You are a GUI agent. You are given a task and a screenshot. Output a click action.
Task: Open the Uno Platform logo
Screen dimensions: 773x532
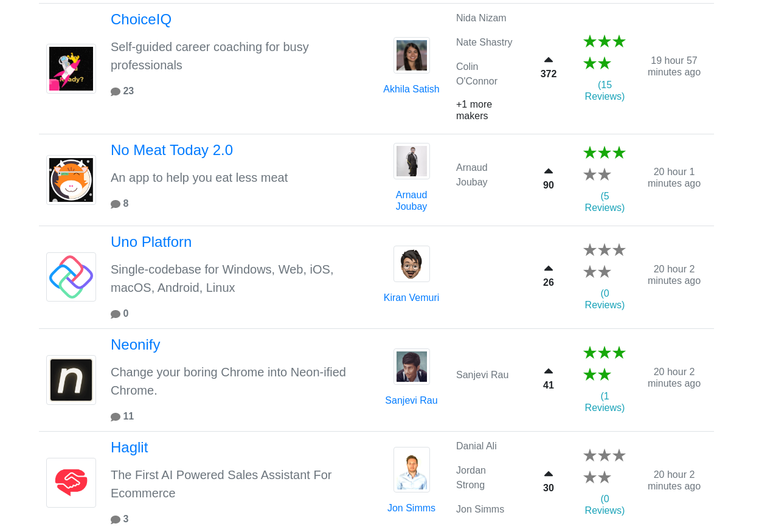(x=71, y=277)
